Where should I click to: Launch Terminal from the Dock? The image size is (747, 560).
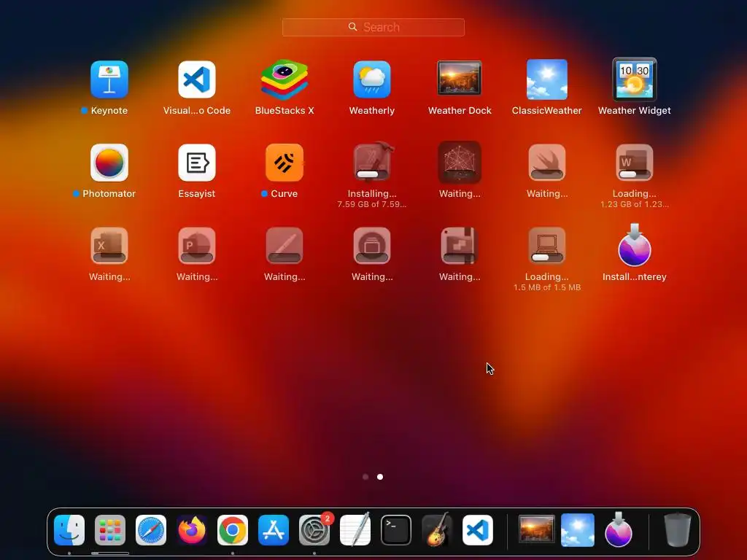[396, 530]
